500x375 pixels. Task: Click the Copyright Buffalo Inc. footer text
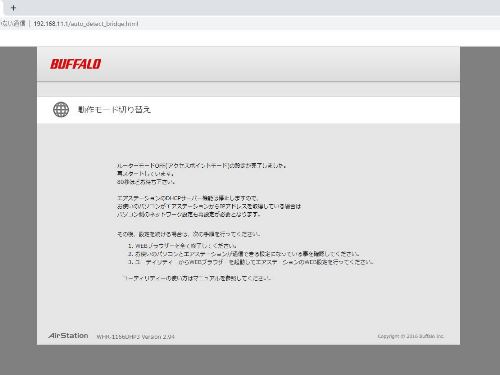(411, 336)
